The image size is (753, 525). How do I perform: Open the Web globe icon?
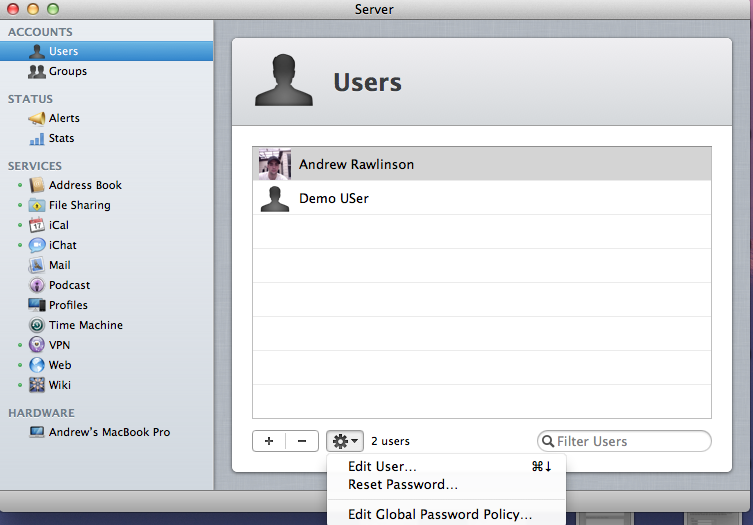[x=36, y=365]
